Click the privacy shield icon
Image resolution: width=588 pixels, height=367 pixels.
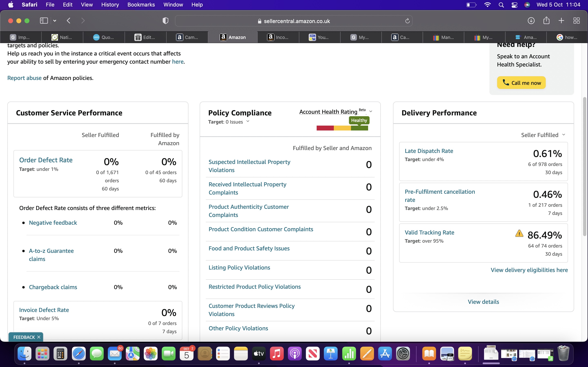tap(165, 21)
